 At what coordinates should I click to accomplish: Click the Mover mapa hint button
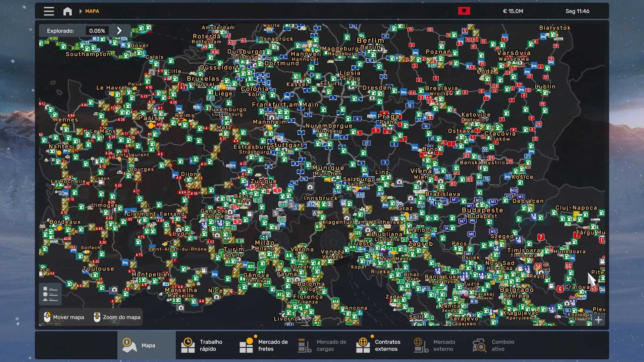(64, 317)
